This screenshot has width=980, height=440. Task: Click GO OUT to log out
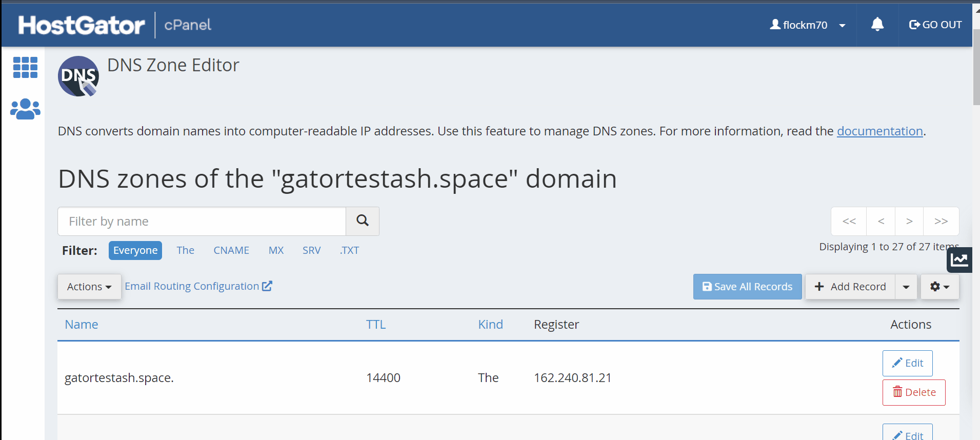935,25
